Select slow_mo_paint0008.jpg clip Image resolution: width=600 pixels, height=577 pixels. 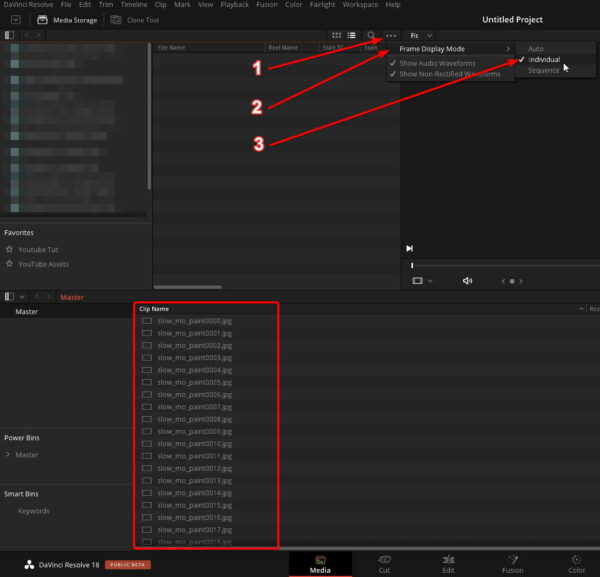[x=194, y=419]
